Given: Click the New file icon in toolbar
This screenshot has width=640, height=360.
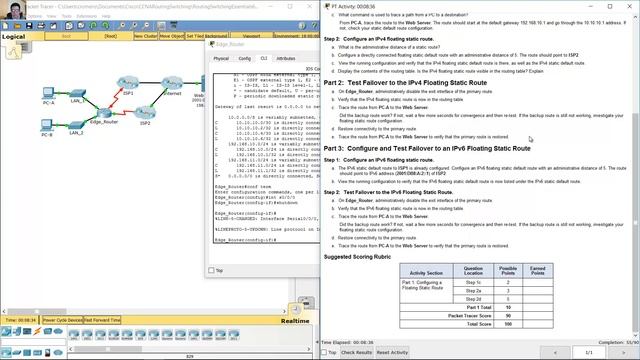Looking at the screenshot, I should click(x=5, y=26).
